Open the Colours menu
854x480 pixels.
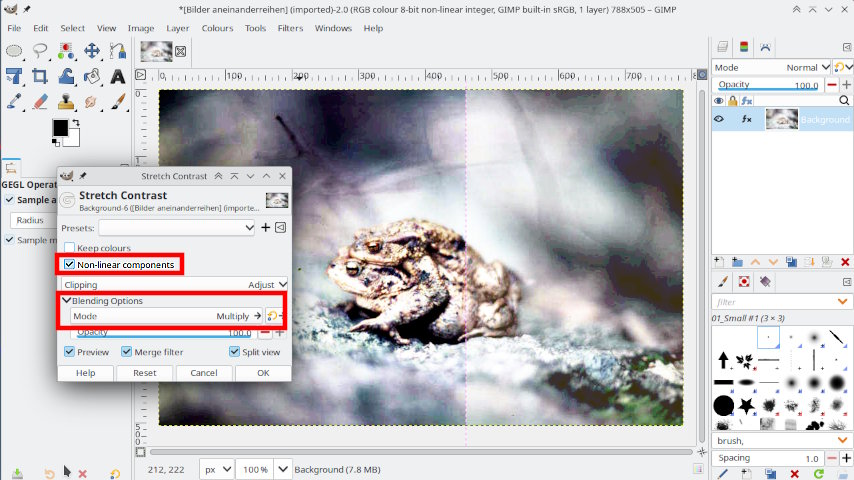pyautogui.click(x=217, y=28)
